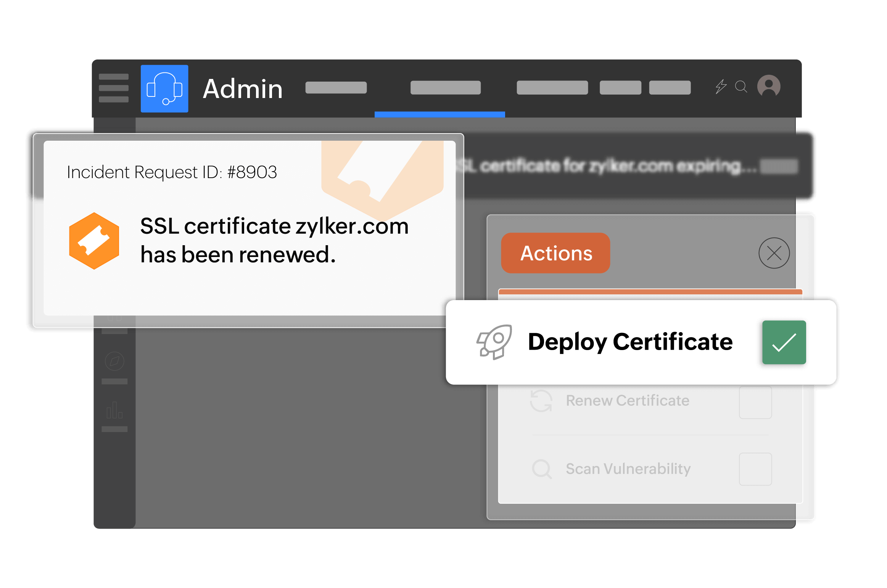The height and width of the screenshot is (588, 887).
Task: Uncheck the green Deploy Certificate checkbox
Action: [x=784, y=342]
